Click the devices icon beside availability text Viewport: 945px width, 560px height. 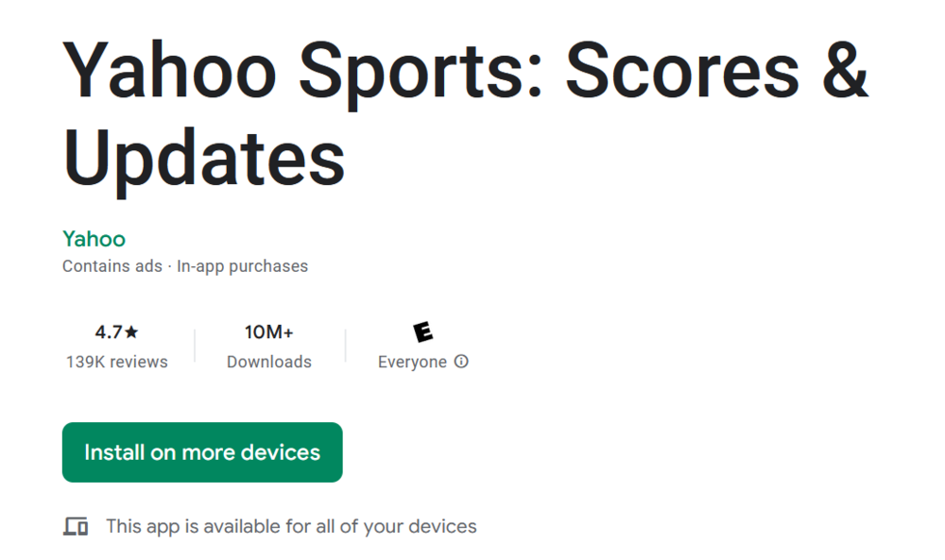(x=76, y=526)
